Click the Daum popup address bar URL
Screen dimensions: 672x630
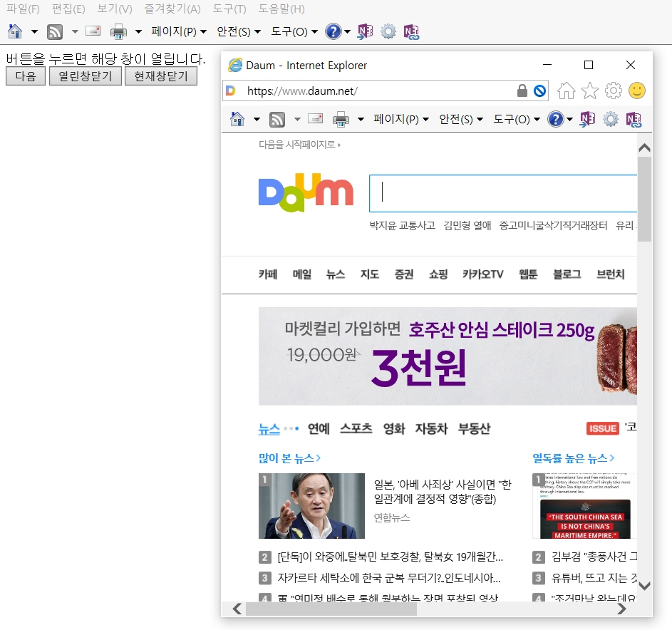[x=302, y=91]
